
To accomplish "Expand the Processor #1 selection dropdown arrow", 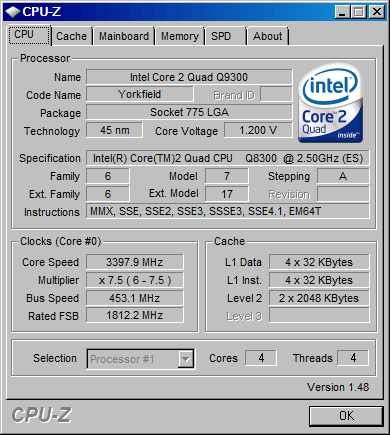I will (185, 359).
